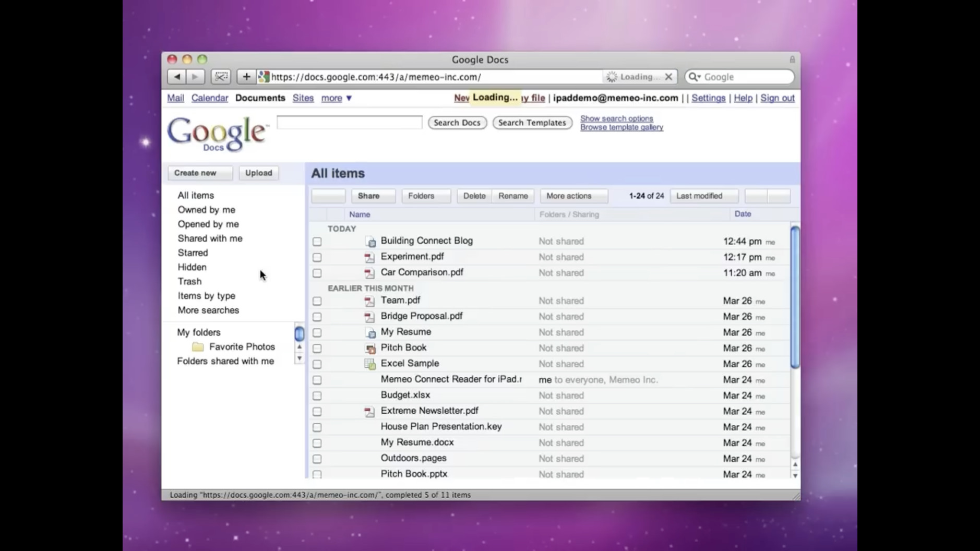
Task: Sort by the Name column header
Action: click(x=360, y=214)
